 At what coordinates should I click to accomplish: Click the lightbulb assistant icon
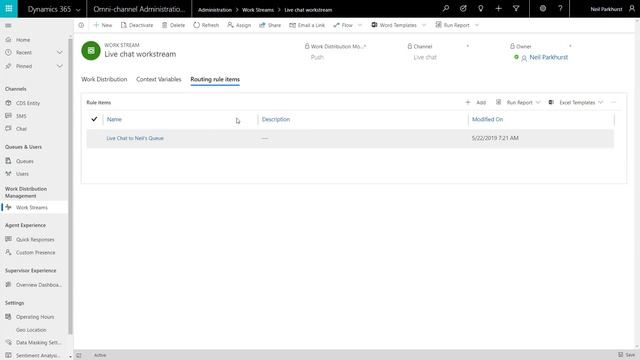click(x=481, y=9)
